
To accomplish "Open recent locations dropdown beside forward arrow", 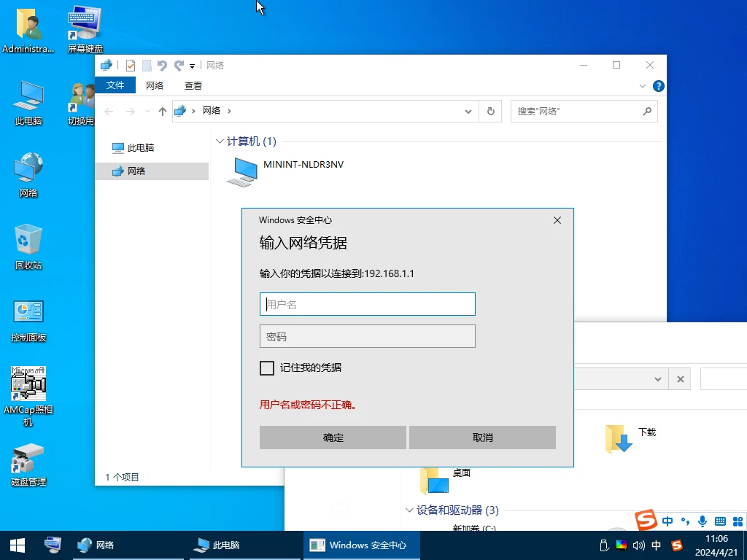I will click(147, 112).
